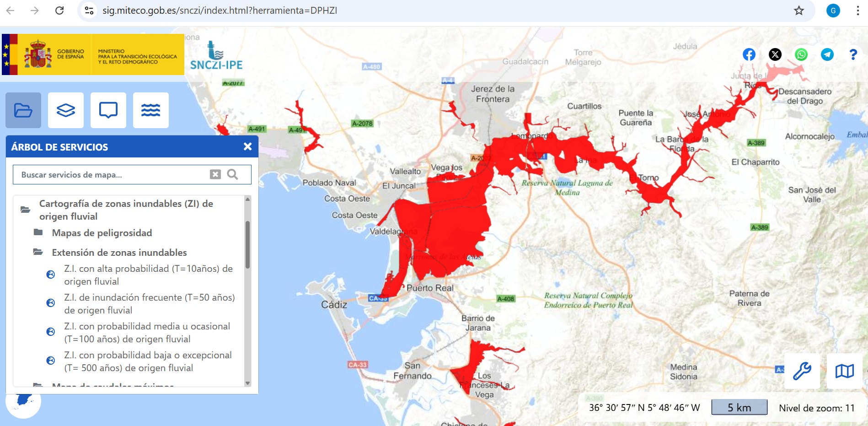Open the services folder tool in the toolbar
This screenshot has width=868, height=426.
point(24,110)
